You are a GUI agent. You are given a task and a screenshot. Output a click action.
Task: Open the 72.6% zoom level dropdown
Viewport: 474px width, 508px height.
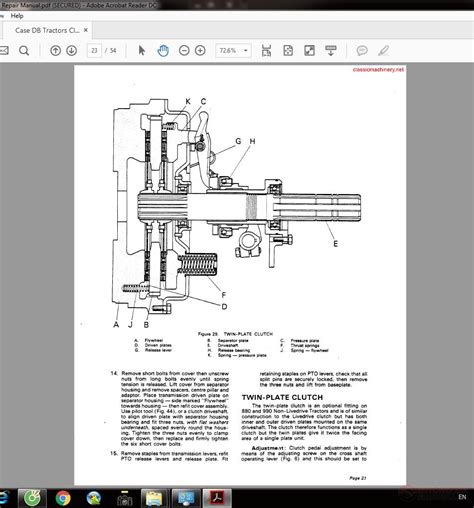(x=246, y=51)
